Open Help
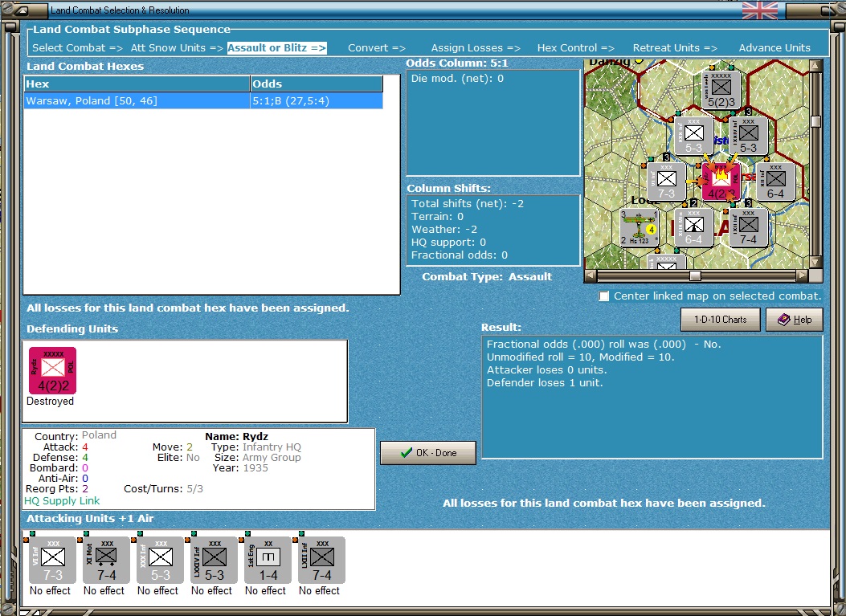Image resolution: width=846 pixels, height=616 pixels. [x=795, y=320]
